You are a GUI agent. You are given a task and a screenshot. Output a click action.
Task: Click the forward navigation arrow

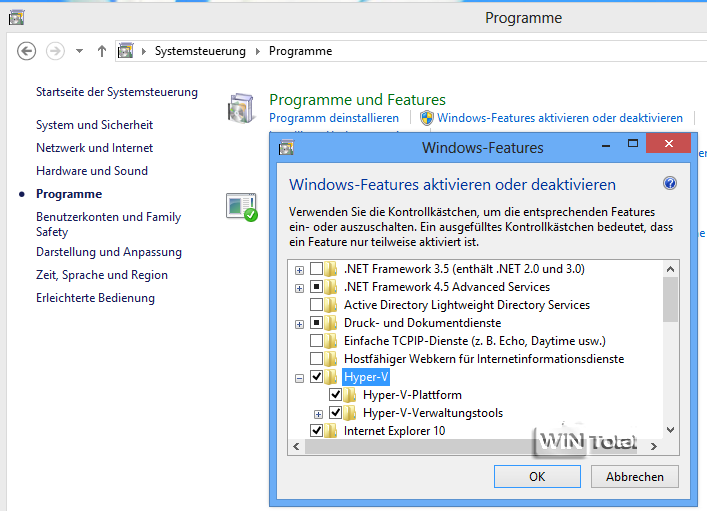[x=55, y=51]
